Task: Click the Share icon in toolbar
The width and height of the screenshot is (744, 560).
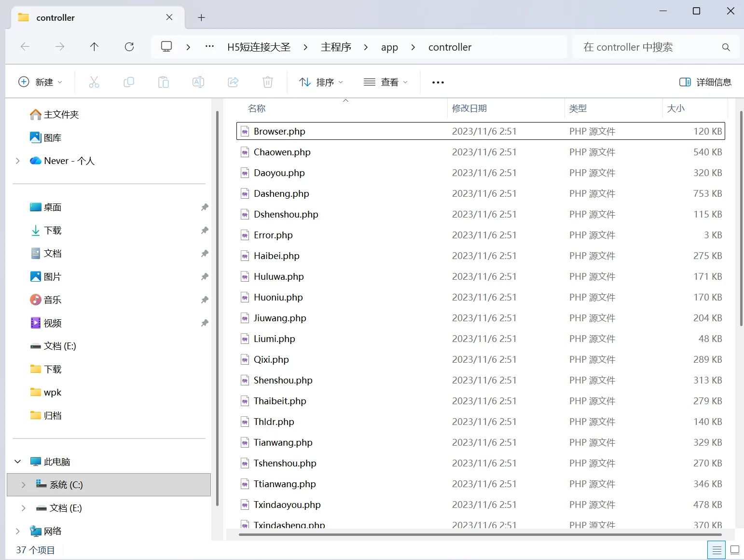Action: (233, 82)
